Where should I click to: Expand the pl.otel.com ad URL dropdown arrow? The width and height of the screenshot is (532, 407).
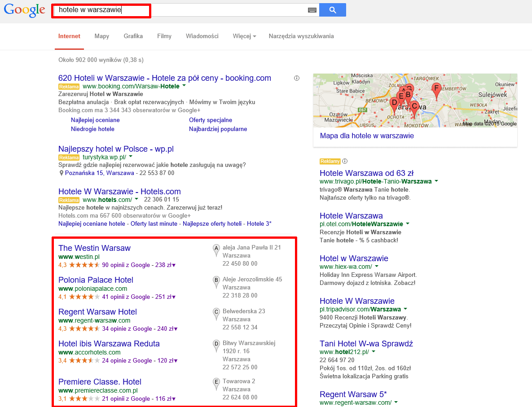[408, 223]
